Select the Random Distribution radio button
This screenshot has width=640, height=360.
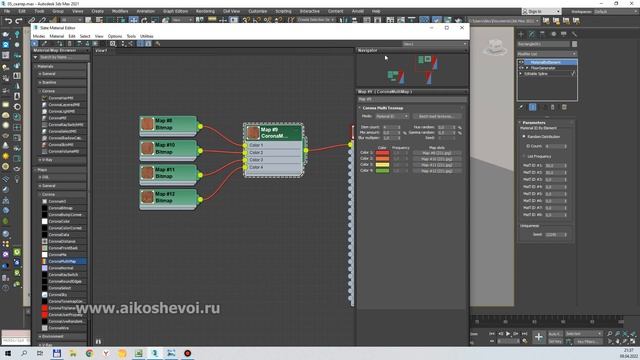[x=524, y=137]
